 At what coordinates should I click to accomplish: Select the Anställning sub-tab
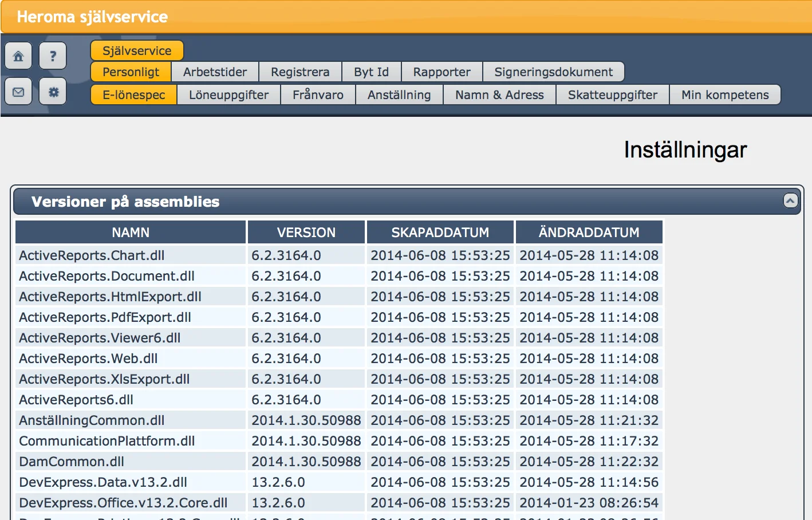click(x=399, y=95)
